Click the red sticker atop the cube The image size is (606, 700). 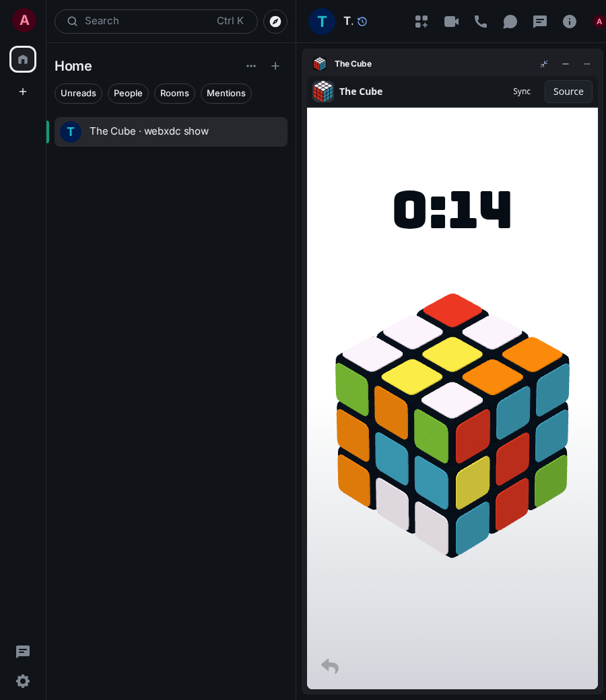point(452,310)
